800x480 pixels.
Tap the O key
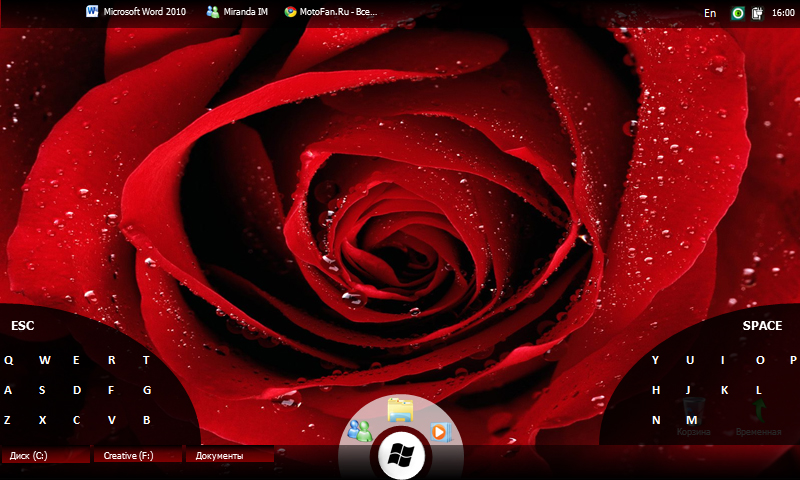(760, 360)
